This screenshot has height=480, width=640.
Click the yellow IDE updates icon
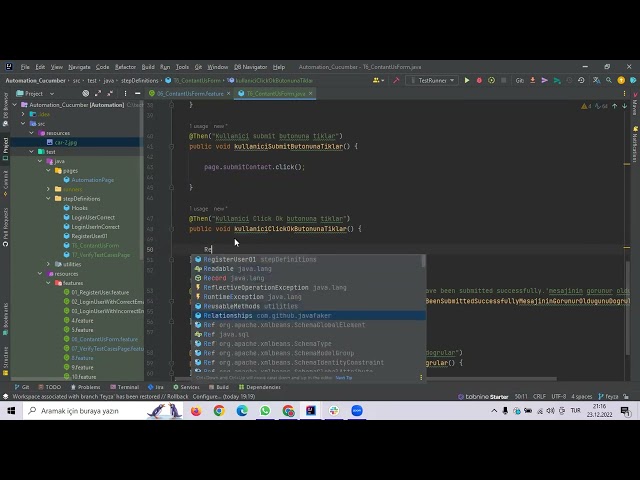621,80
